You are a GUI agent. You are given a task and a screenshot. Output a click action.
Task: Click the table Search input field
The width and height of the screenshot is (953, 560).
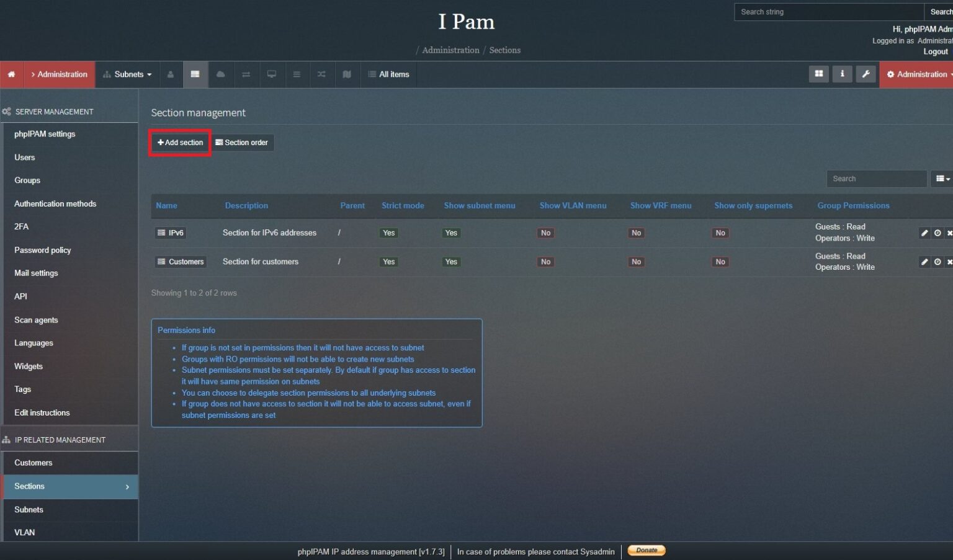(875, 179)
